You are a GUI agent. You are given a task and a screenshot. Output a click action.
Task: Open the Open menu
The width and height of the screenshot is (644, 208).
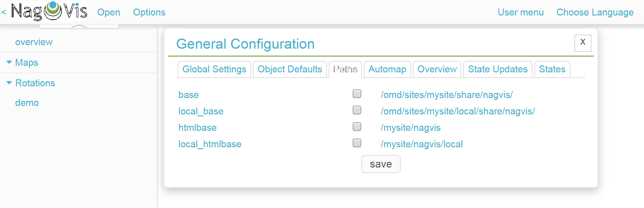[x=108, y=12]
